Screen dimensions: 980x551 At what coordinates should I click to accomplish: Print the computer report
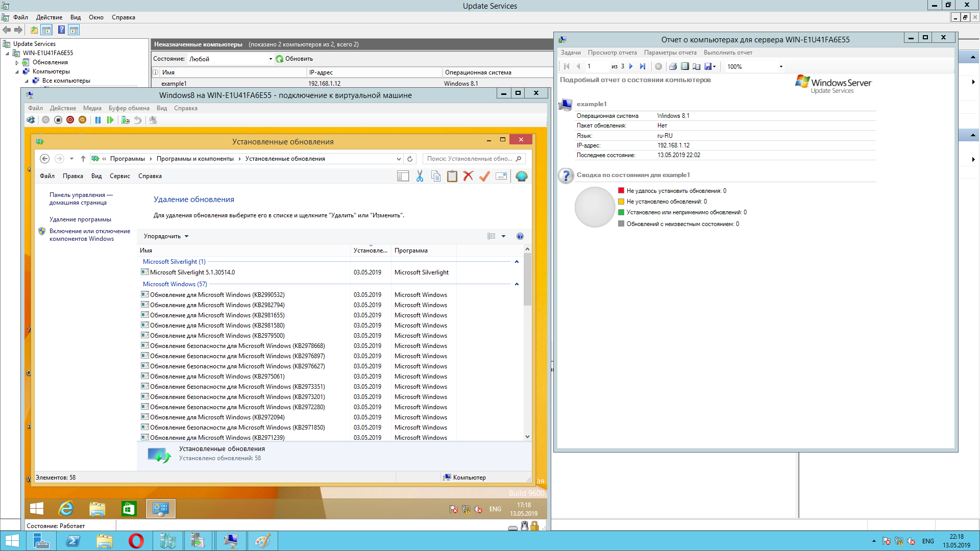(673, 67)
